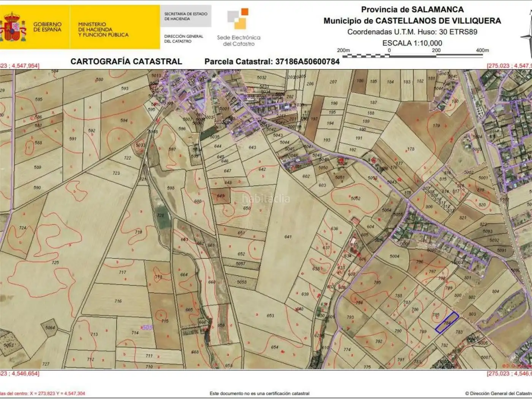The height and width of the screenshot is (399, 532).
Task: Click the Sede Electrónica del Catastro logo
Action: pos(239,27)
